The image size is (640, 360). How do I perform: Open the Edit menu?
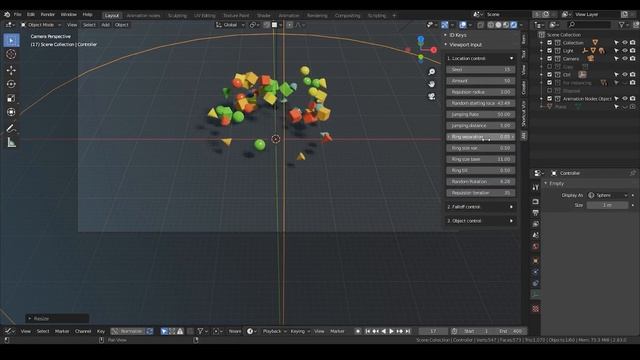coord(31,14)
